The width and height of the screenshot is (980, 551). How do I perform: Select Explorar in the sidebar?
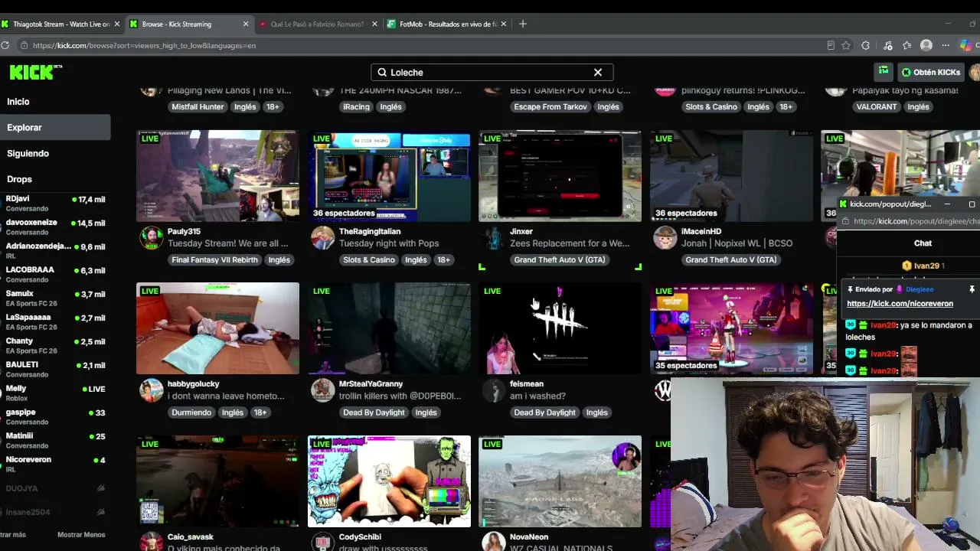pos(55,127)
